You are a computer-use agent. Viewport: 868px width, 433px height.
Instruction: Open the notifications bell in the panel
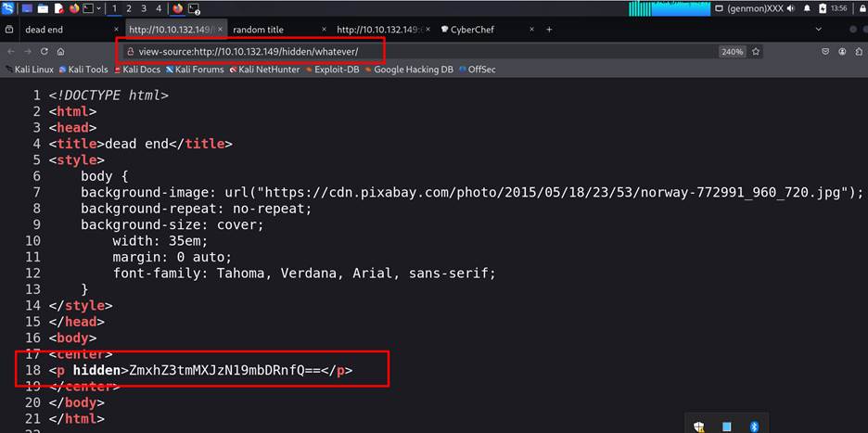tap(807, 8)
